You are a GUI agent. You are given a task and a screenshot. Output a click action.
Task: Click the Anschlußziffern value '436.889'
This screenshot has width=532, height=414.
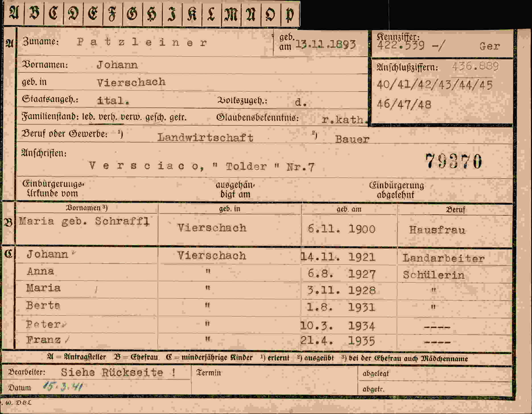coord(475,66)
